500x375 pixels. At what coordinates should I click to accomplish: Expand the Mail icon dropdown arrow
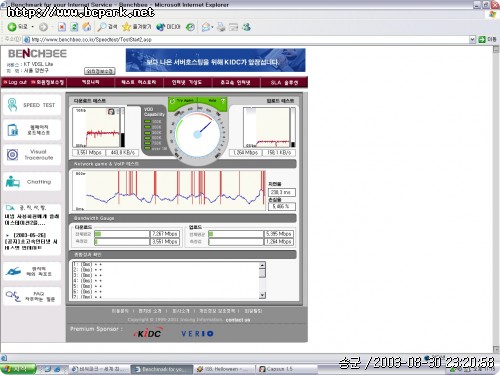click(x=212, y=27)
